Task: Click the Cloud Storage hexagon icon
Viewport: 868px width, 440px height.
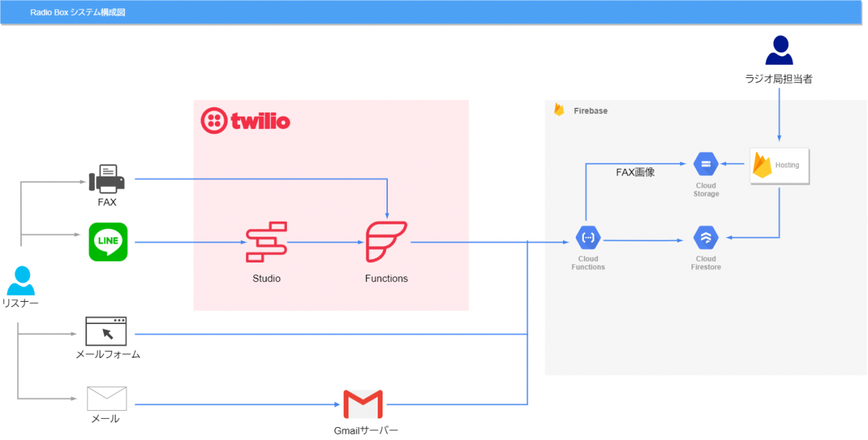Action: (x=706, y=164)
